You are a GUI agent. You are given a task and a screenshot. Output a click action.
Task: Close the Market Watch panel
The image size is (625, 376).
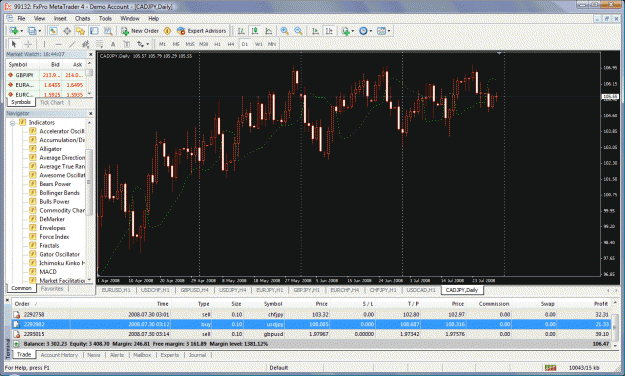tap(90, 54)
